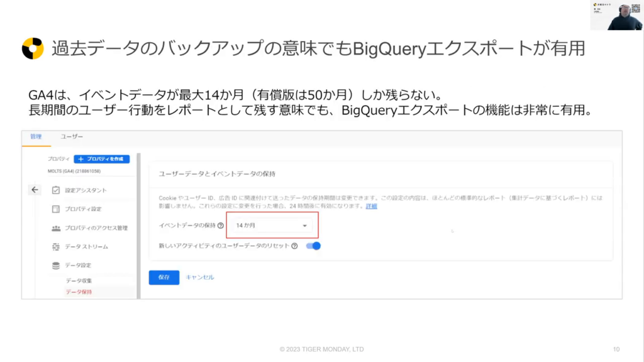Click the データ設定 database stack icon
Image resolution: width=644 pixels, height=362 pixels.
click(x=56, y=266)
